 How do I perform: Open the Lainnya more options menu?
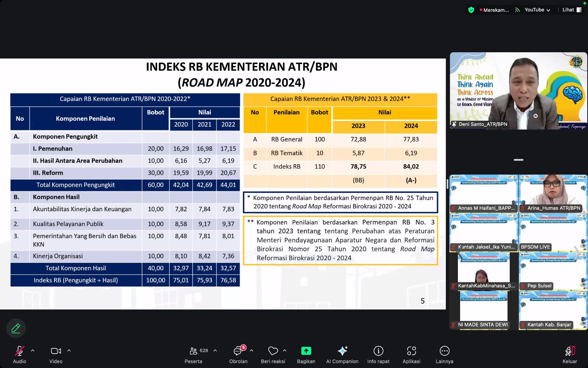pos(444,351)
